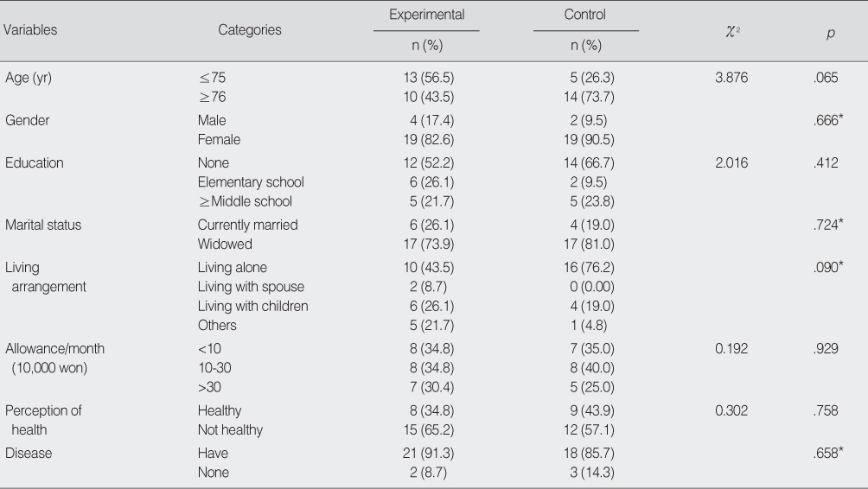Image resolution: width=868 pixels, height=489 pixels.
Task: Select the Not healthy category cell
Action: 230,429
